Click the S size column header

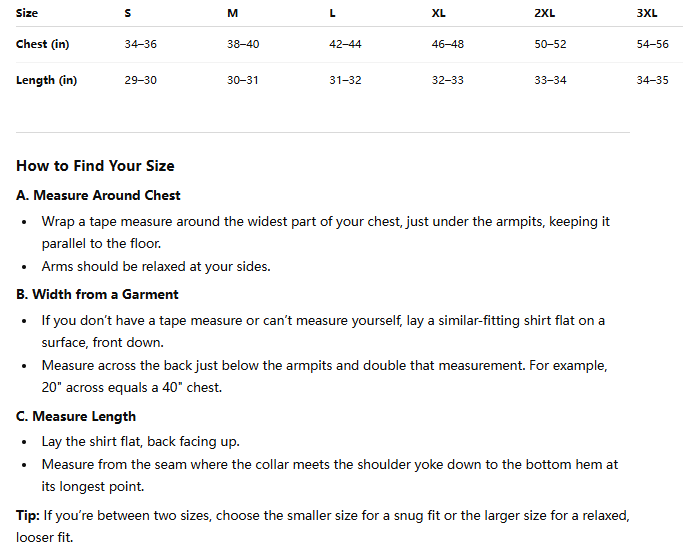[128, 13]
